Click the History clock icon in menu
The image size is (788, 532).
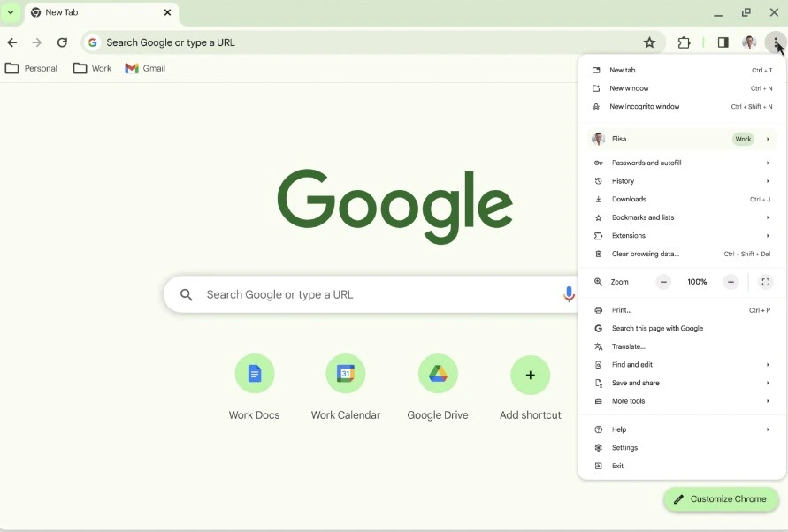(598, 181)
